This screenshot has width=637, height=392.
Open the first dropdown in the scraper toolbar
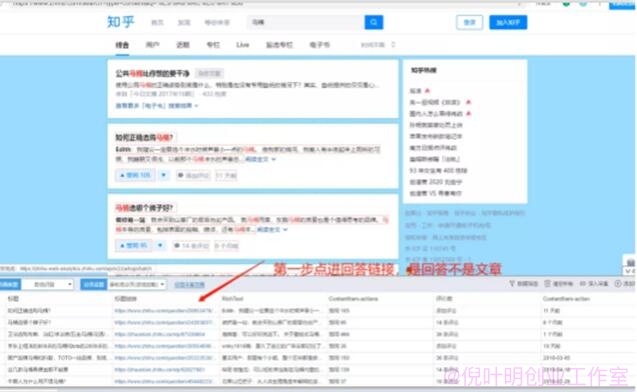click(48, 284)
